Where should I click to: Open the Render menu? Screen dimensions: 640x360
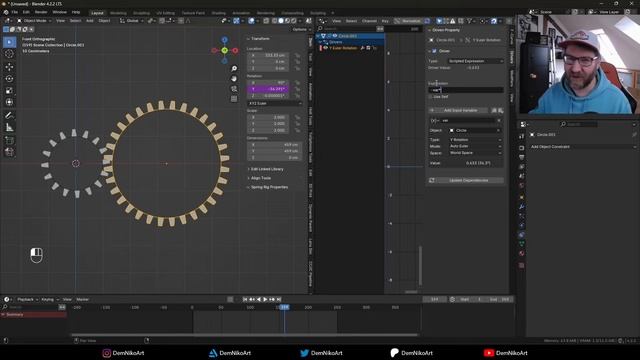point(41,12)
